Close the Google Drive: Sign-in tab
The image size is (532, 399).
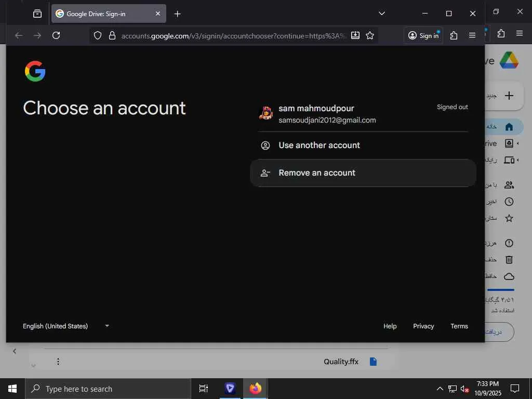158,14
